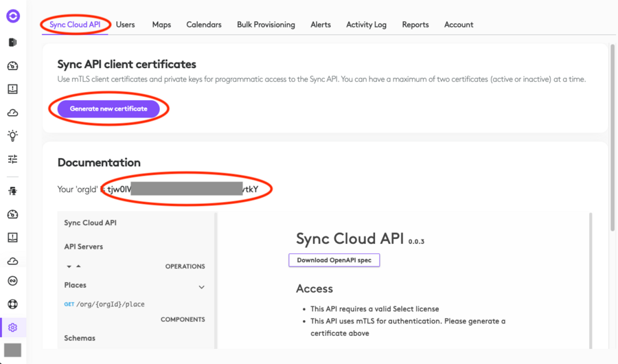Switch to the Sync Cloud API tab
This screenshot has width=618, height=364.
click(x=75, y=25)
